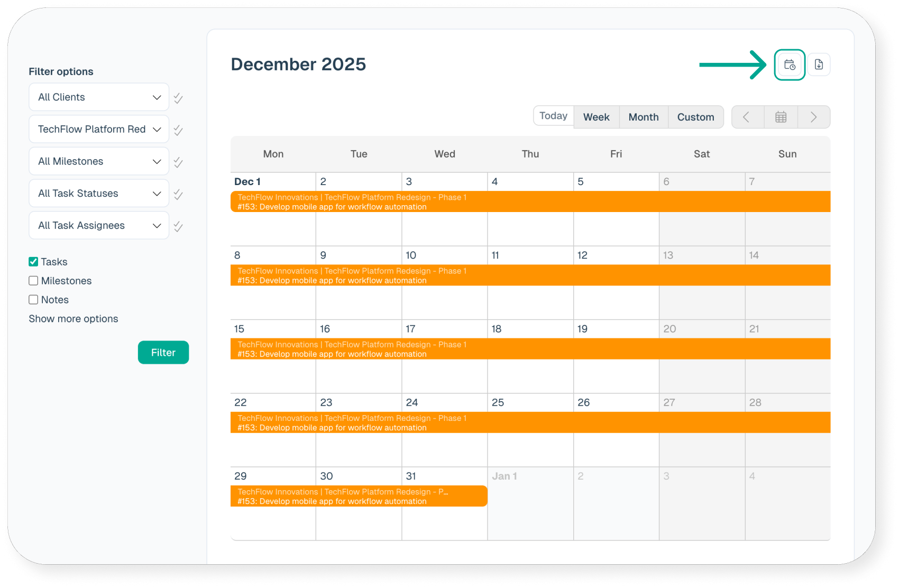This screenshot has width=899, height=588.
Task: Enable the Milestones checkbox
Action: click(33, 281)
